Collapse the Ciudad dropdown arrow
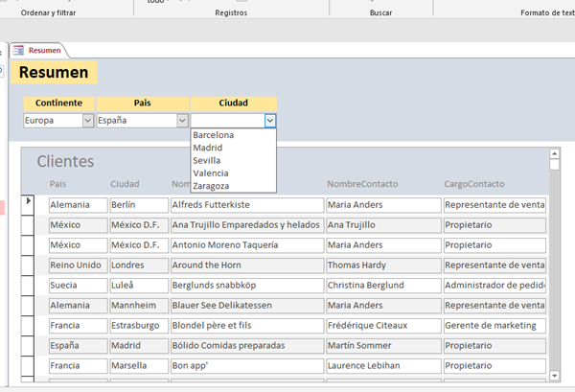 pos(270,121)
